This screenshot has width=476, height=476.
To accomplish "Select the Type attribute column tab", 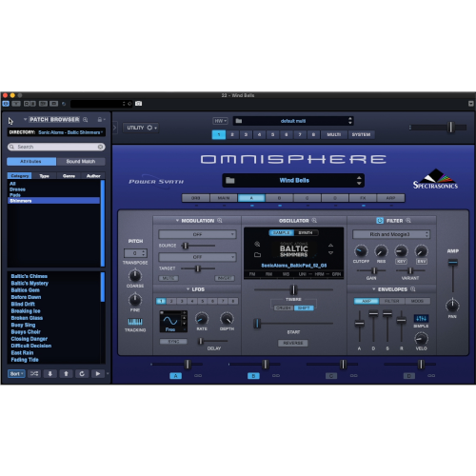I will [x=44, y=176].
